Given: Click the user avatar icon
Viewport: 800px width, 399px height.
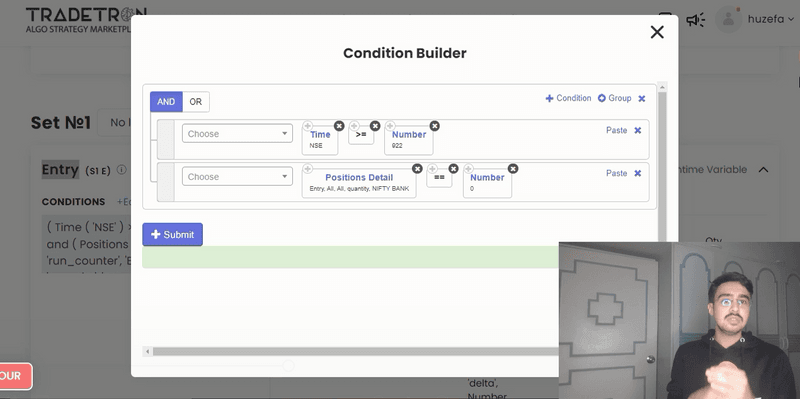Looking at the screenshot, I should coord(728,19).
